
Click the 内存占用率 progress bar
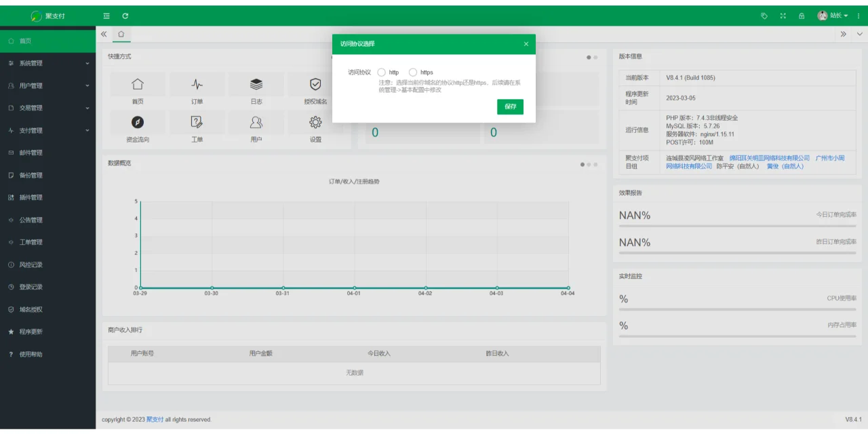737,336
